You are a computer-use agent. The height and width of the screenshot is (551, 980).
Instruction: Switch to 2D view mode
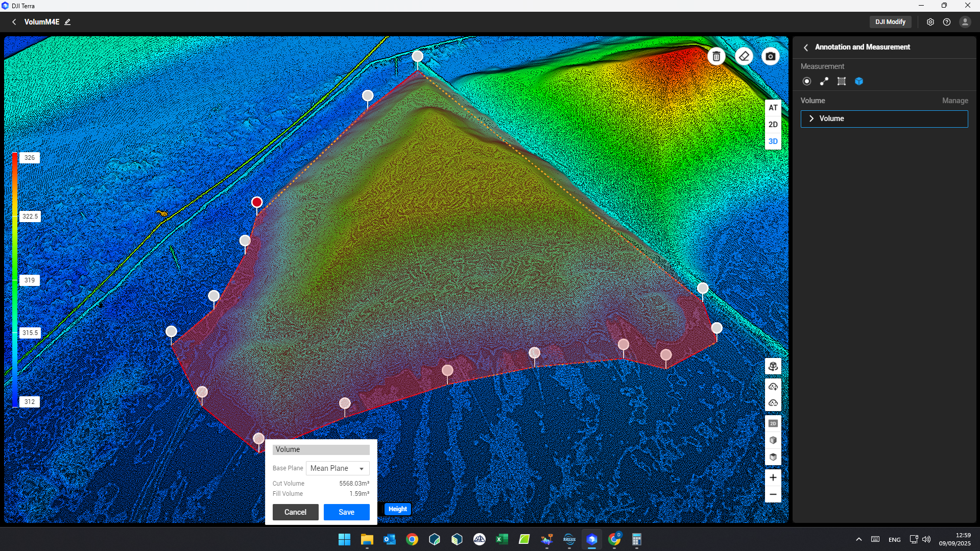point(773,125)
